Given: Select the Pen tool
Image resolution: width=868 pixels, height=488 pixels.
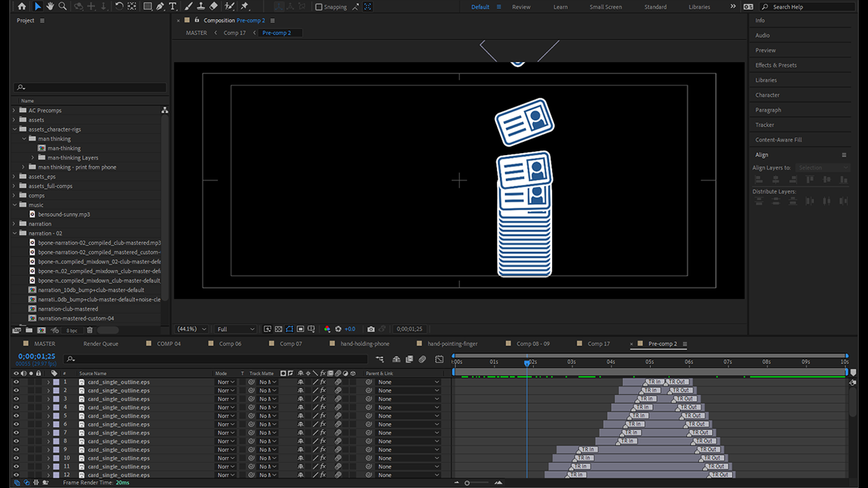Looking at the screenshot, I should tap(160, 7).
